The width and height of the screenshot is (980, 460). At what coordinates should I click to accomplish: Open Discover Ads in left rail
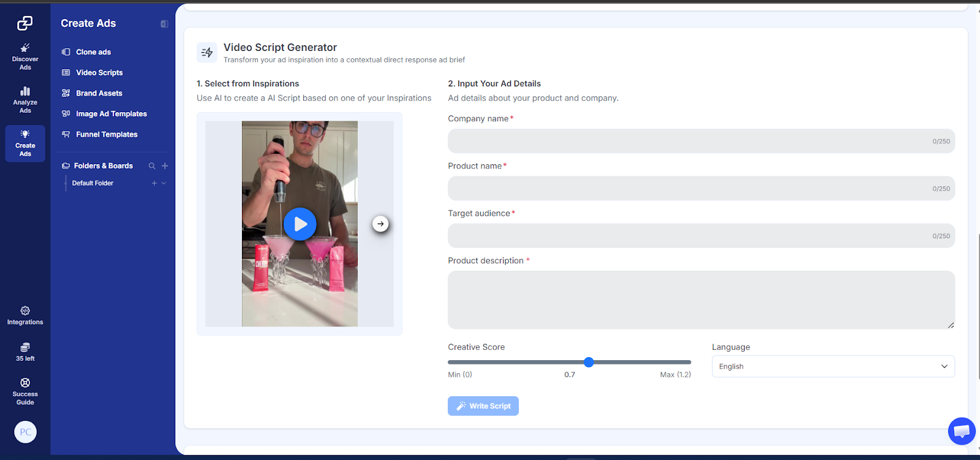click(25, 56)
